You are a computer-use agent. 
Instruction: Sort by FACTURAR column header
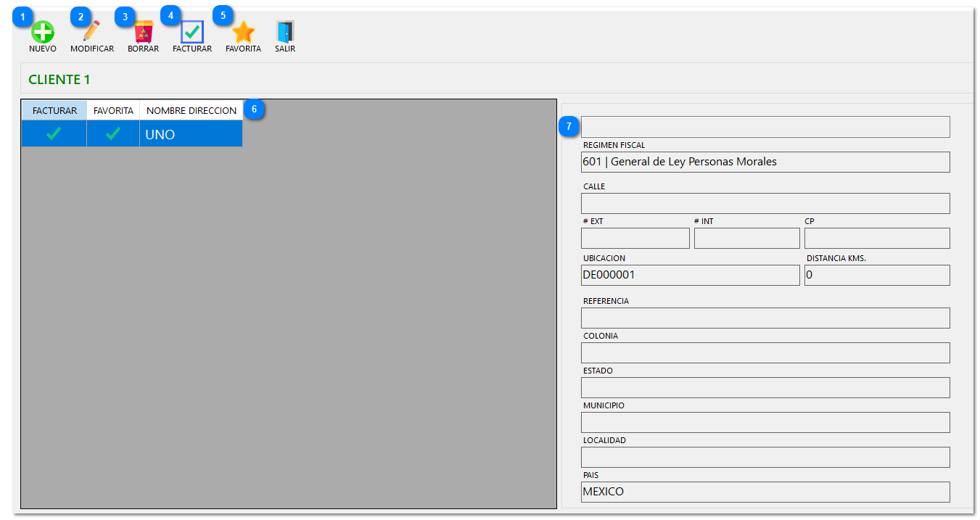point(54,110)
